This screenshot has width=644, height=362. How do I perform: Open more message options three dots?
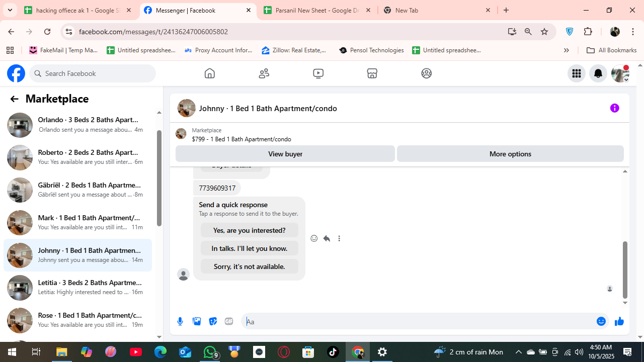coord(339,238)
